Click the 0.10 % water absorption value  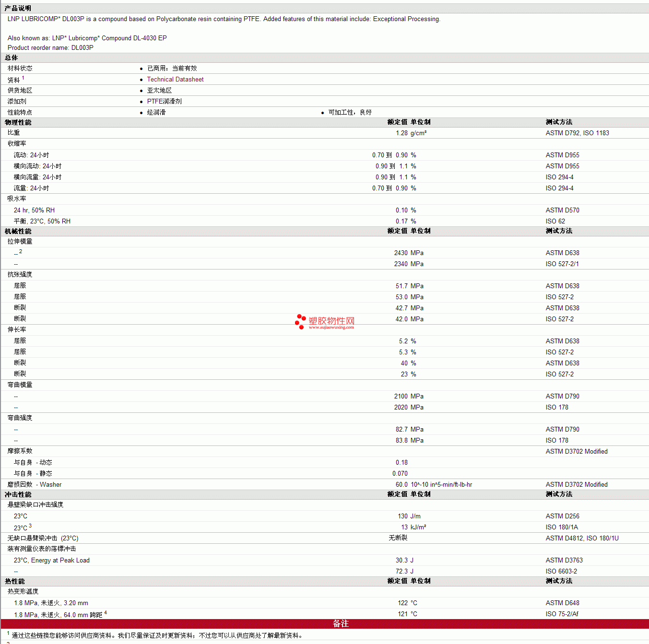406,211
